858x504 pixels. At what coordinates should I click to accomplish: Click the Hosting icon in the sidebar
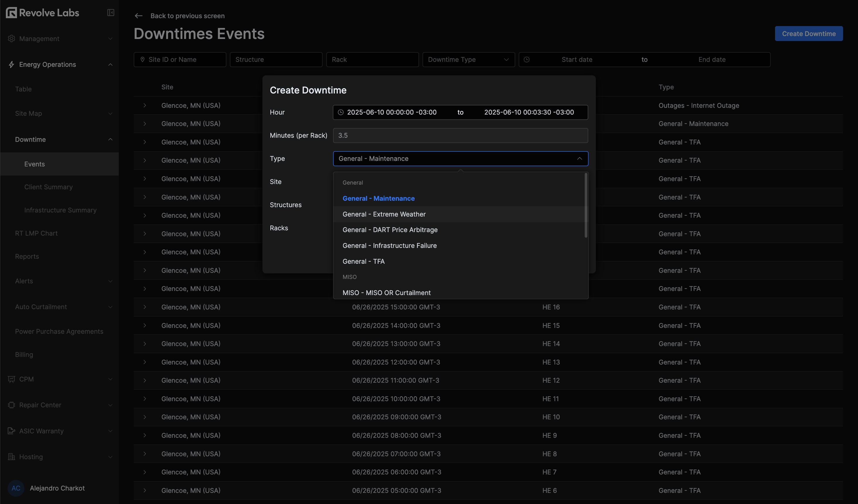pyautogui.click(x=11, y=457)
